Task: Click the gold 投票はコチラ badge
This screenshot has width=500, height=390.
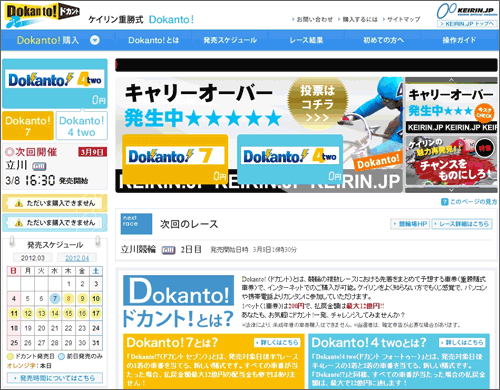Action: [x=317, y=103]
